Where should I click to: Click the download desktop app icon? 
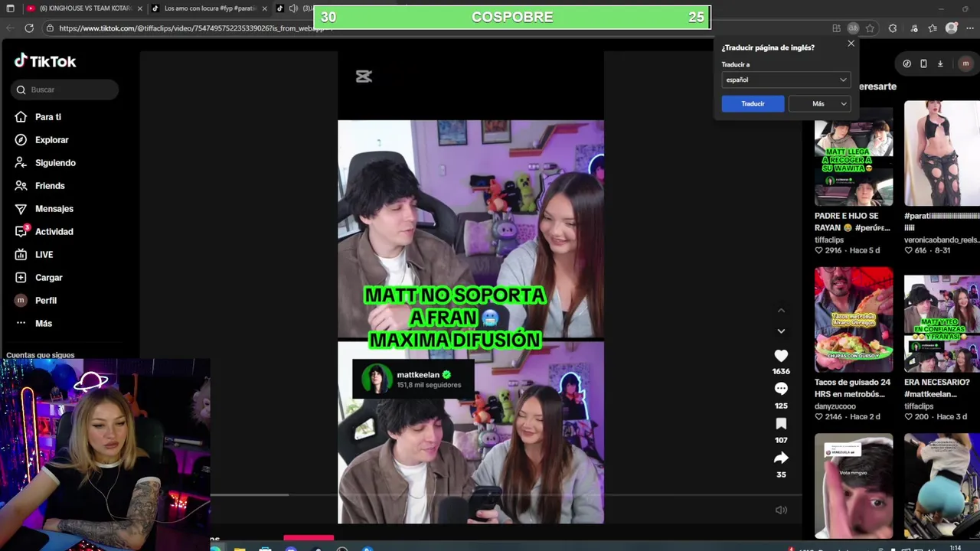coord(940,64)
